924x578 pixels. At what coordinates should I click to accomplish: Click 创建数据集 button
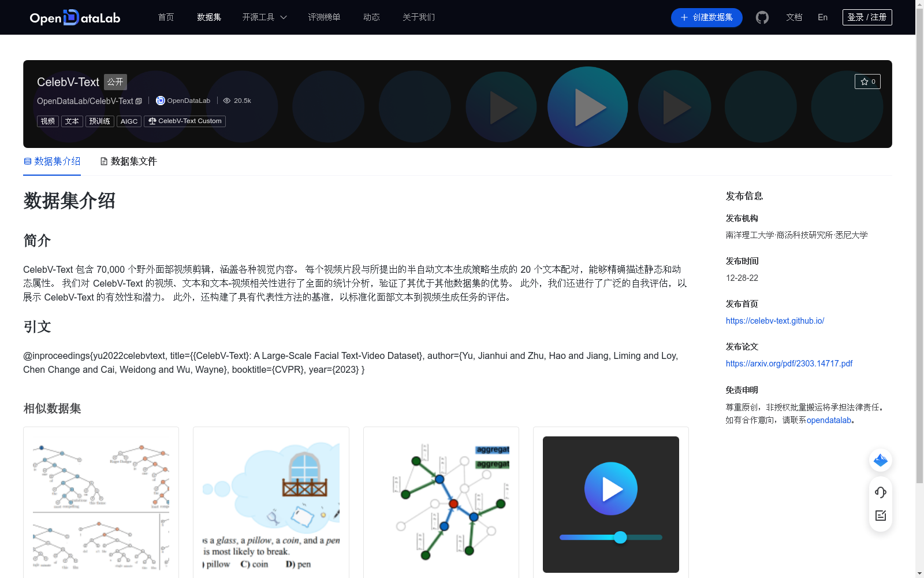coord(706,17)
